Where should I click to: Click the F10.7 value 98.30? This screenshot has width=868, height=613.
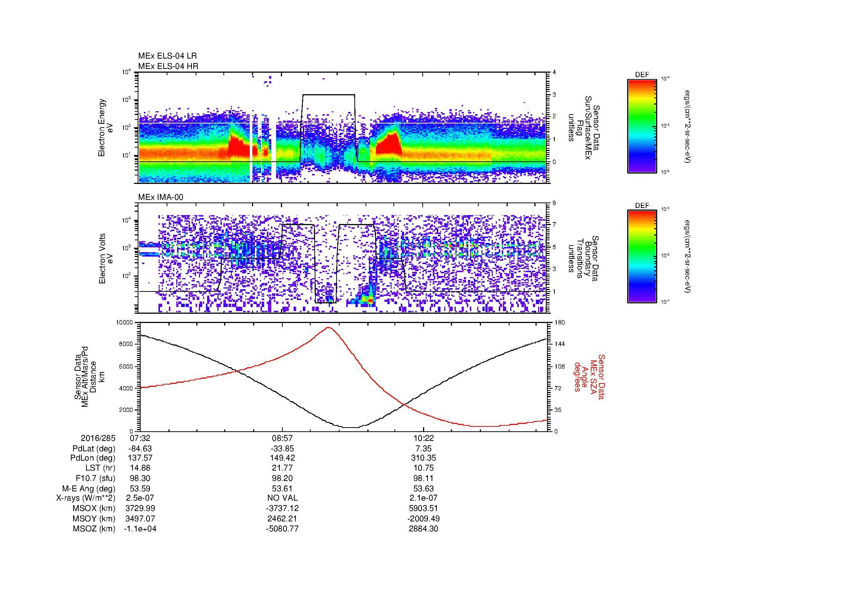click(x=140, y=478)
